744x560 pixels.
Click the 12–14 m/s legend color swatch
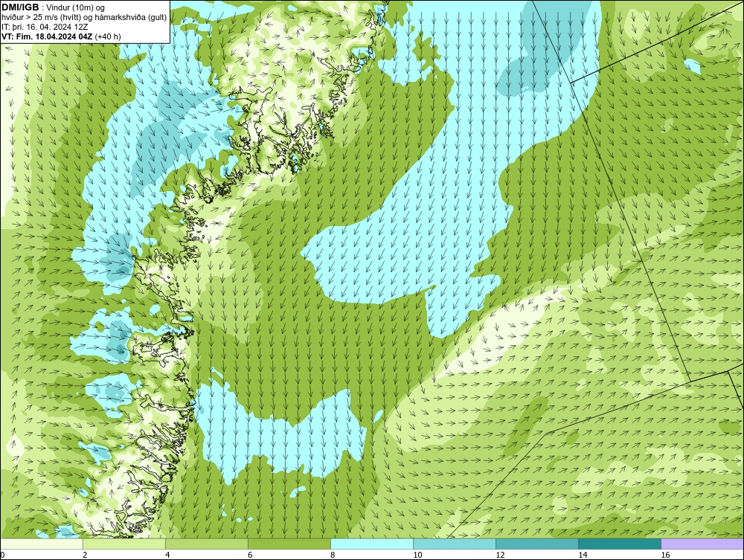(x=537, y=544)
